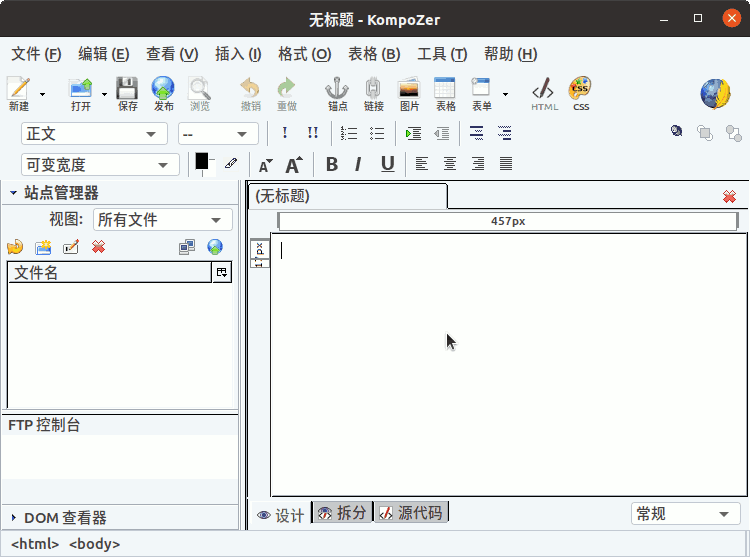Collapse the 站点管理器 panel
The image size is (750, 557).
click(x=13, y=193)
